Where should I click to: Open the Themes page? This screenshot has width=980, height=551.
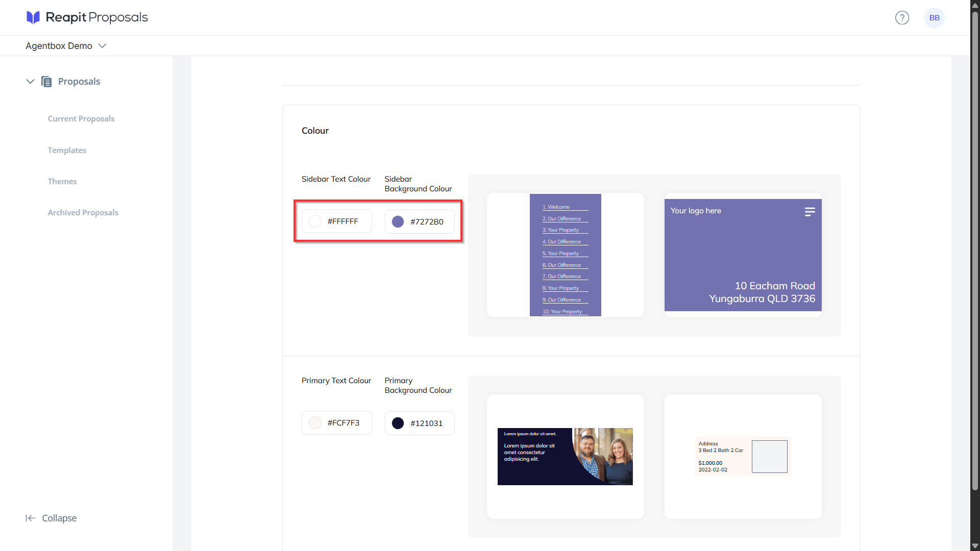[x=62, y=182]
